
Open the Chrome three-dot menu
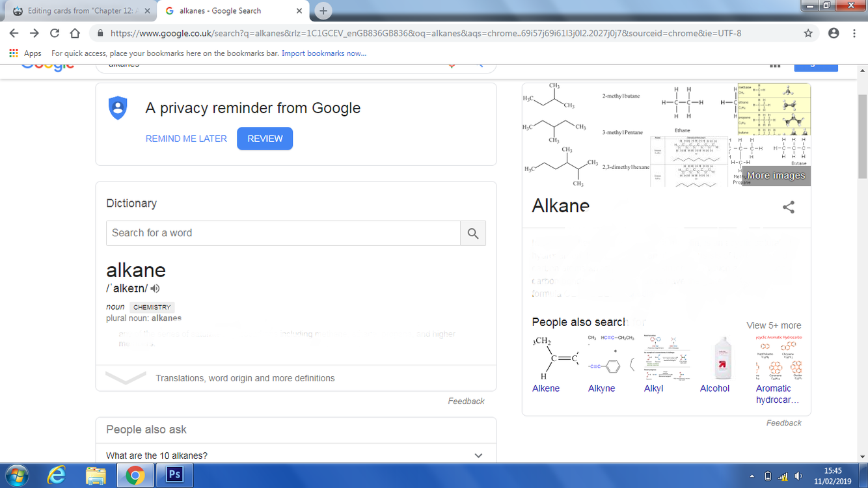click(854, 33)
